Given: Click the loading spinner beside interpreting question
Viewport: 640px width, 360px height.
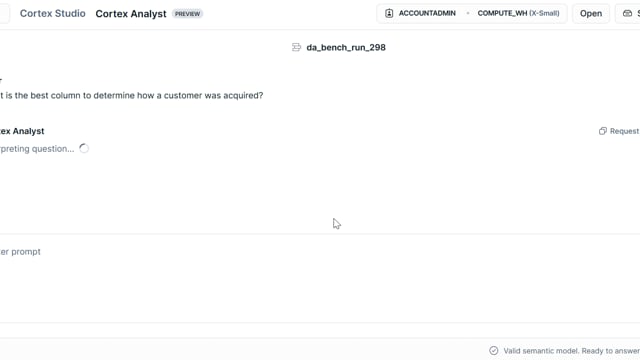Looking at the screenshot, I should tap(84, 149).
